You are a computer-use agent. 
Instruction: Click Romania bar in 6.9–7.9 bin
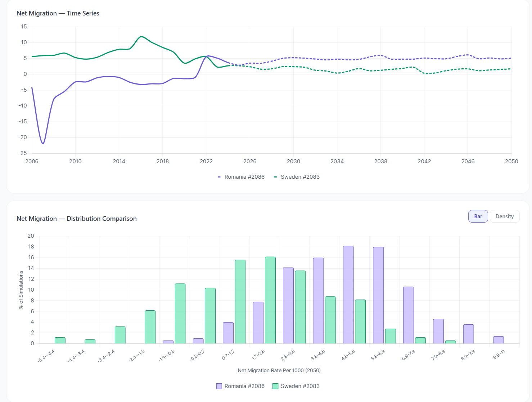pos(408,315)
